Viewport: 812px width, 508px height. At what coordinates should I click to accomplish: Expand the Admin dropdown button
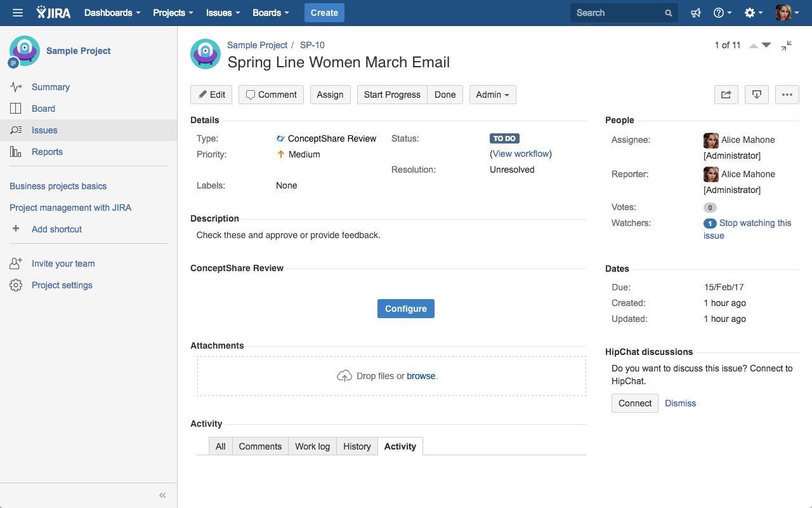point(492,95)
